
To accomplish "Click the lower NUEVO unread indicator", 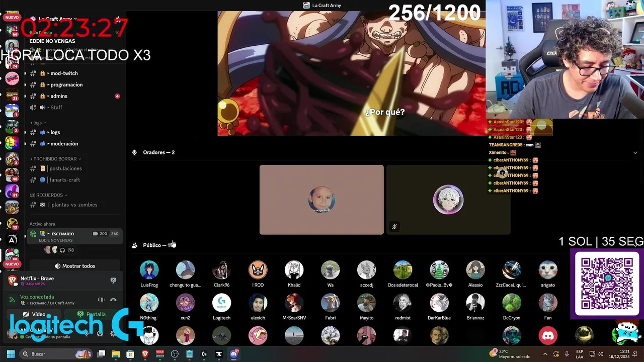I will click(x=12, y=264).
